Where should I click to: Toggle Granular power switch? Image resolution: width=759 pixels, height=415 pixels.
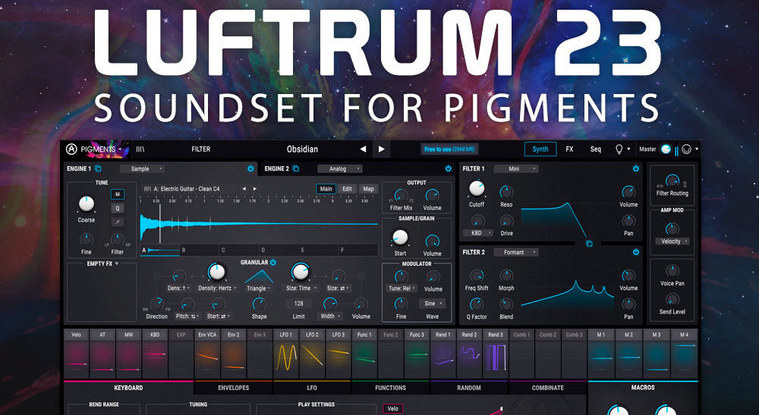click(x=273, y=262)
